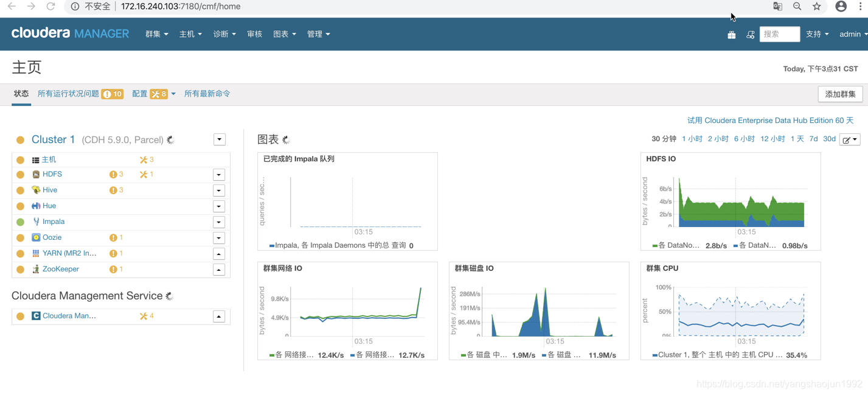Screen dimensions: 868x395
Task: Open Hive service actions dropdown
Action: click(219, 191)
